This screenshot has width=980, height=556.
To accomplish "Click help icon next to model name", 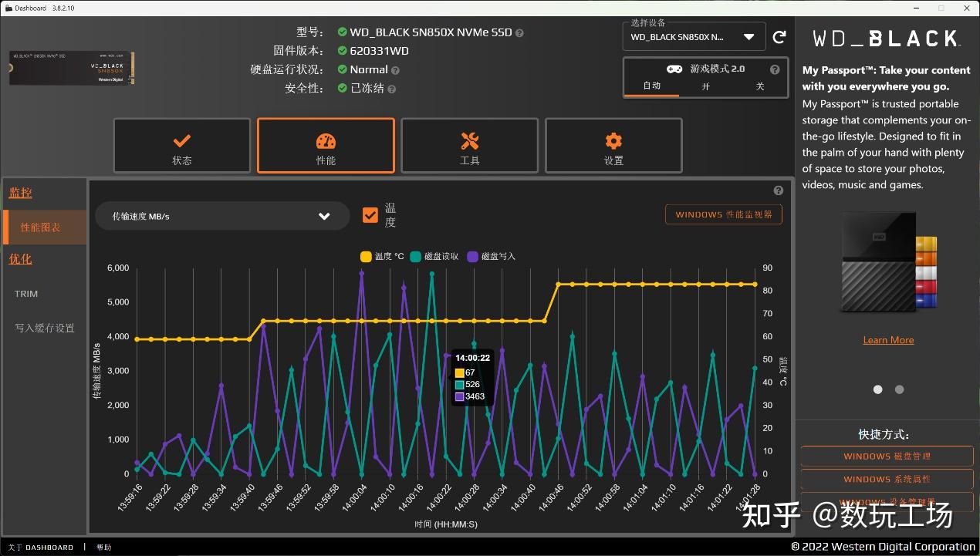I will tap(519, 33).
